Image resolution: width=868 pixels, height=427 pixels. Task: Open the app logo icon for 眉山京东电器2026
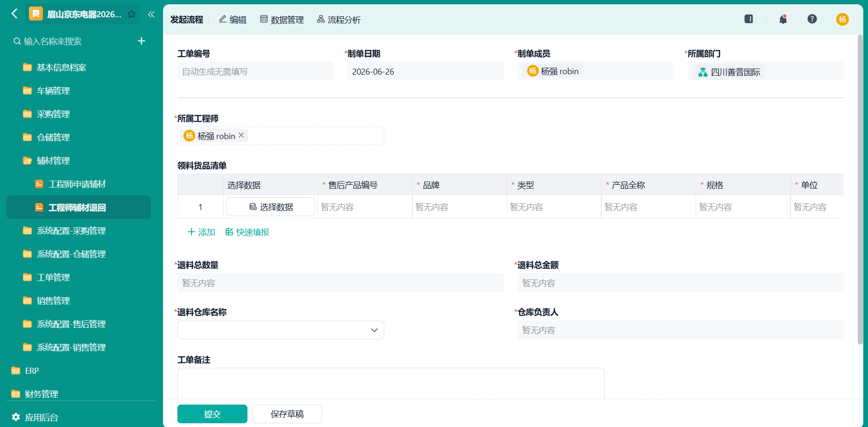[x=36, y=14]
